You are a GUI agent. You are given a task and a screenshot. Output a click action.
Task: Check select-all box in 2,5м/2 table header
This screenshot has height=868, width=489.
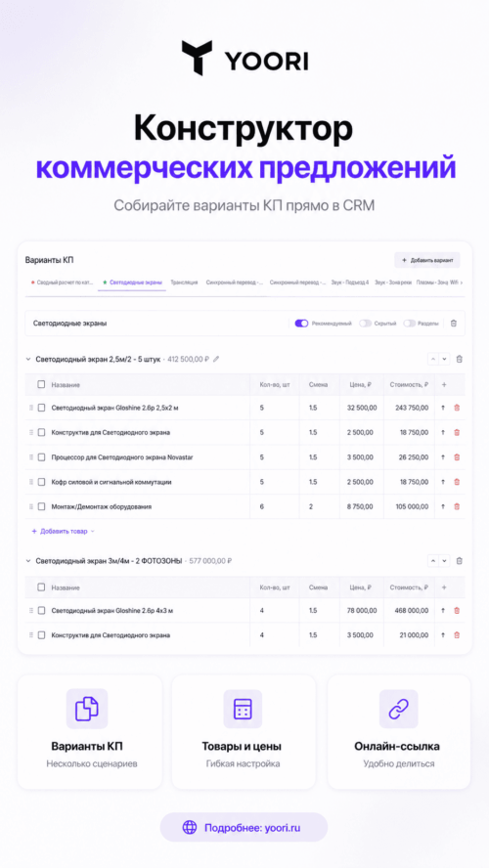pyautogui.click(x=41, y=384)
